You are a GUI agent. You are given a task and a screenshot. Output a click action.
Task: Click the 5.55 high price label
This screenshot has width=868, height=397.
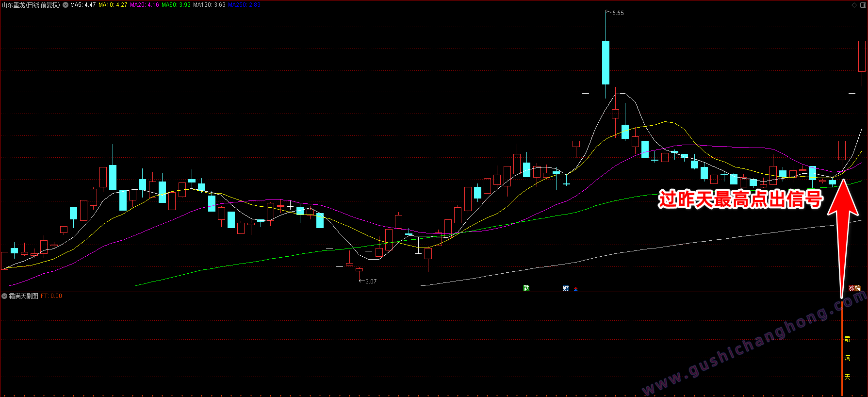[x=618, y=13]
